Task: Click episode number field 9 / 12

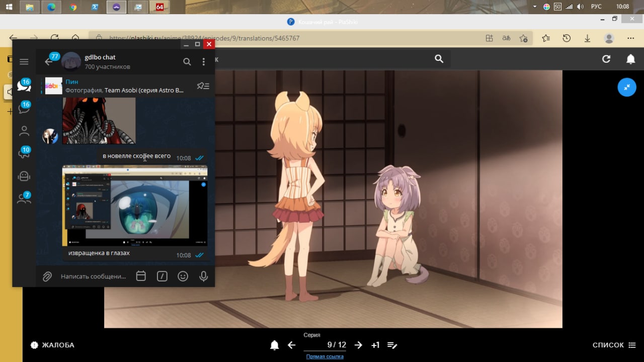Action: click(325, 345)
